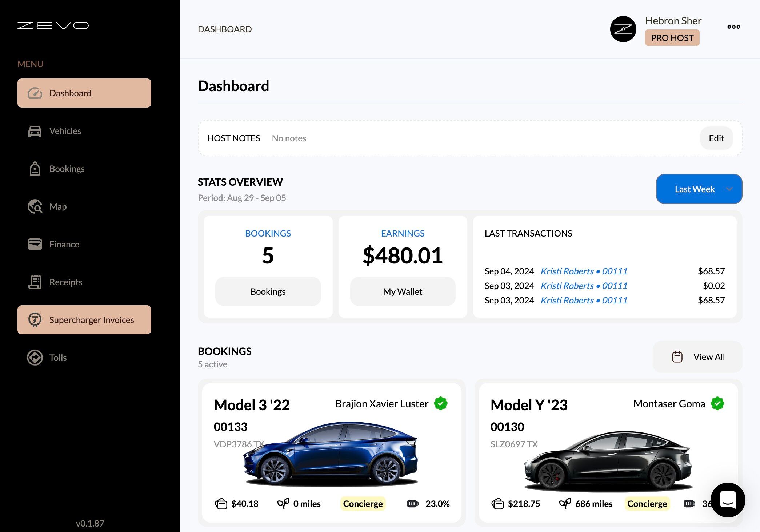Open the chat support bubble icon
The width and height of the screenshot is (760, 532).
(728, 500)
